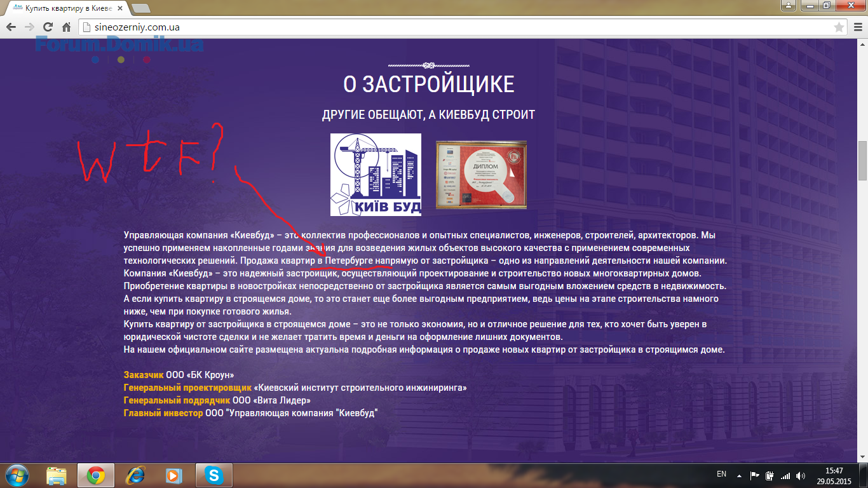This screenshot has width=868, height=488.
Task: Open the media player taskbar icon
Action: pyautogui.click(x=173, y=475)
